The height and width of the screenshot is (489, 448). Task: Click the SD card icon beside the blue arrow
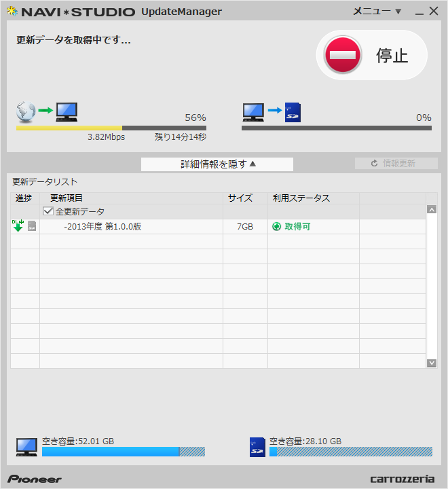pyautogui.click(x=293, y=112)
